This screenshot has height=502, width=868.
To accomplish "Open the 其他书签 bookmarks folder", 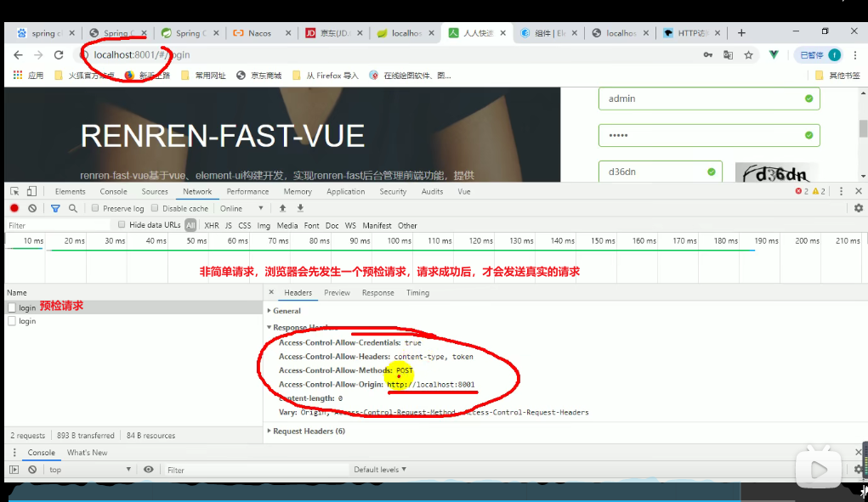I will [838, 76].
